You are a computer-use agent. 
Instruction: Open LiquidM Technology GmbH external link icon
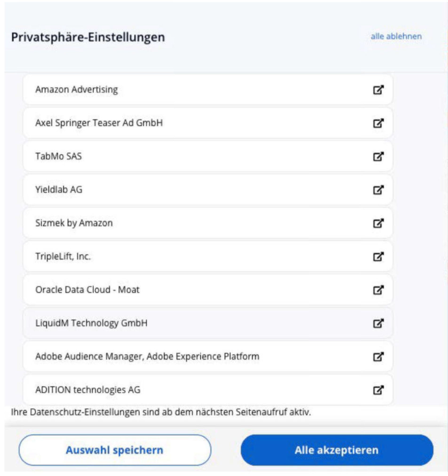tap(378, 323)
